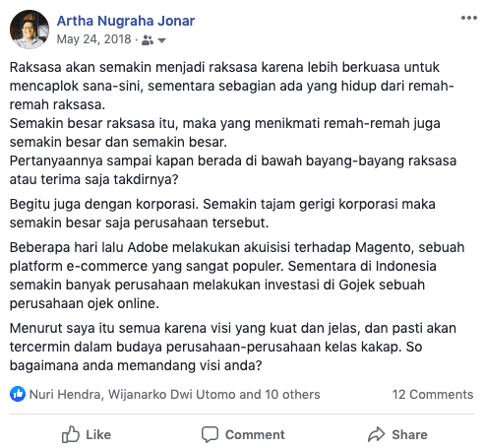This screenshot has width=483, height=448.
Task: Open Nuri Hendra's name in reactions
Action: click(x=65, y=394)
